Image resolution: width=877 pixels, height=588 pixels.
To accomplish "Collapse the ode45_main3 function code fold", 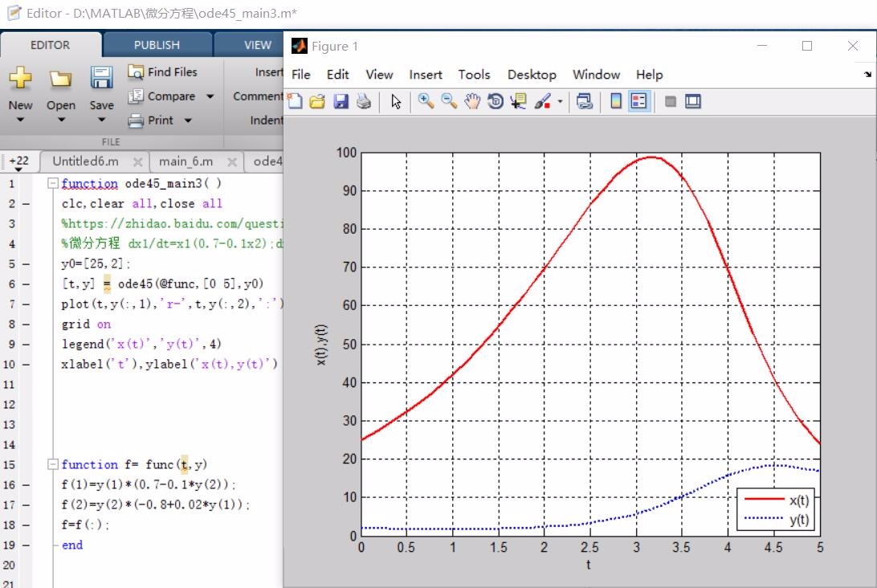I will 53,183.
